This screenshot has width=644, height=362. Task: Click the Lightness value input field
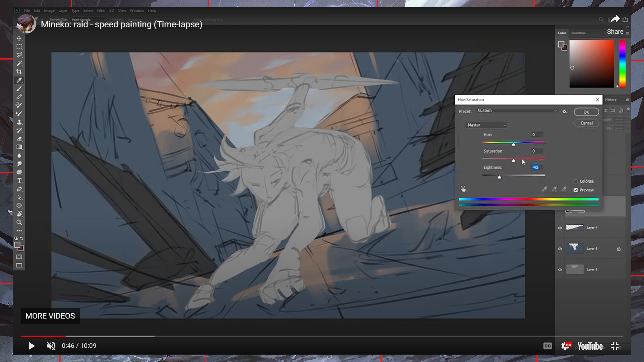[536, 167]
